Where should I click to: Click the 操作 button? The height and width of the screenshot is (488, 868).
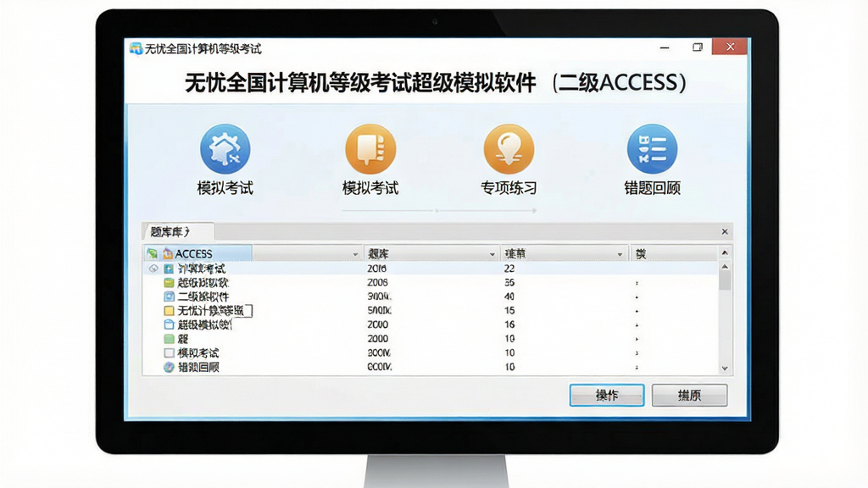(607, 395)
